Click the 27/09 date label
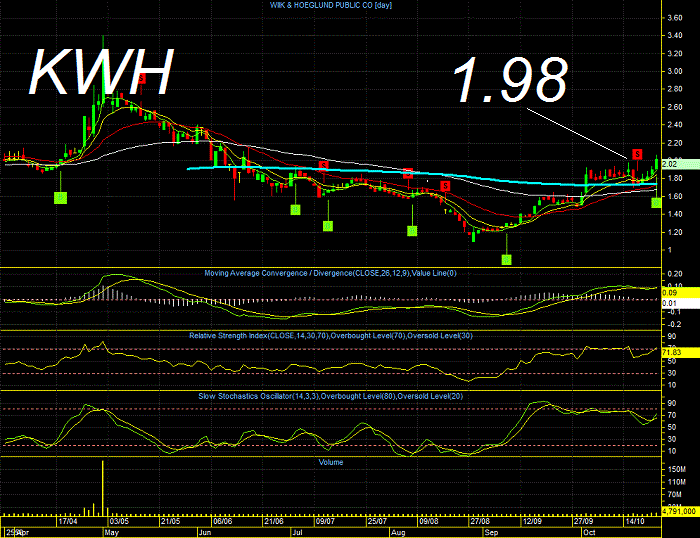The width and height of the screenshot is (700, 538). click(583, 521)
